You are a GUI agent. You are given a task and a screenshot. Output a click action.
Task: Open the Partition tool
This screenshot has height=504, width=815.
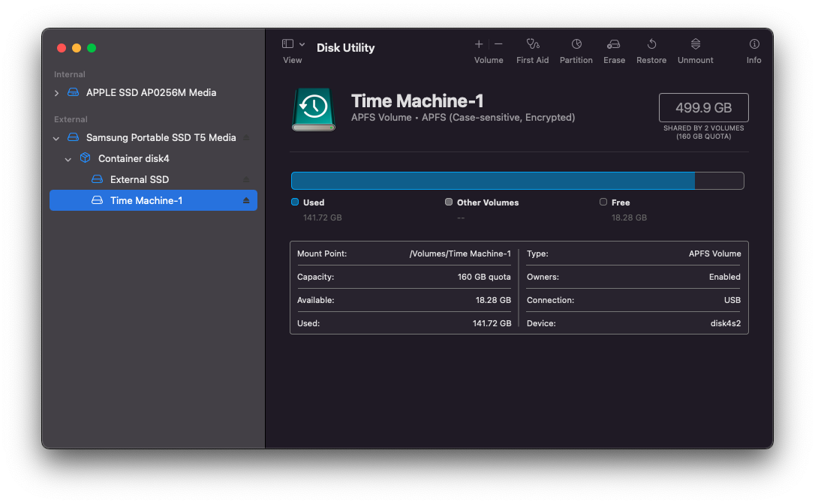click(x=576, y=44)
